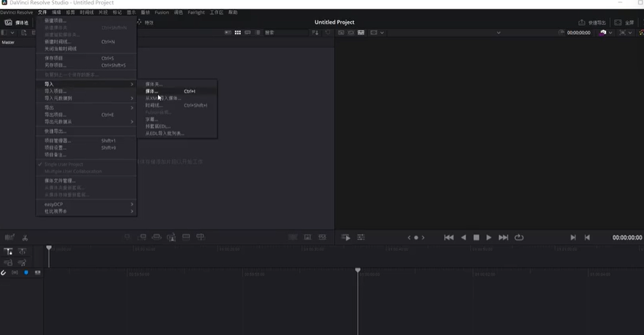Open the 特效 effects panel

(x=145, y=23)
